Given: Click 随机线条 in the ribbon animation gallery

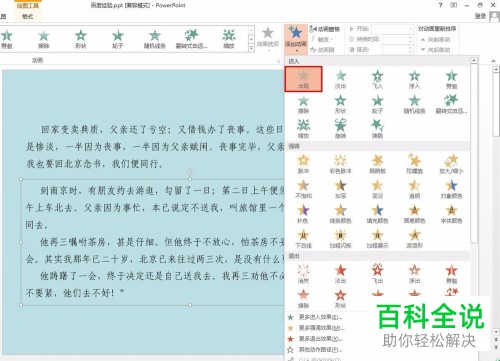Looking at the screenshot, I should tap(155, 39).
